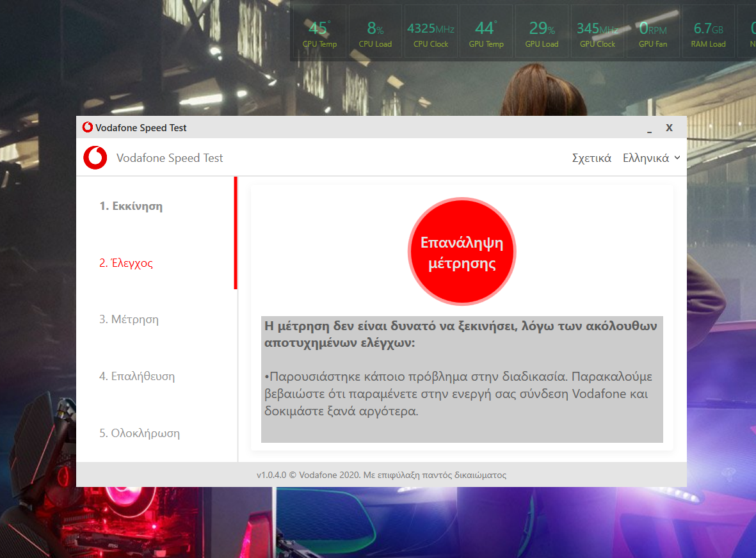Screen dimensions: 756x558
Task: Select the GPU Clock 345MHz tile
Action: (x=597, y=33)
